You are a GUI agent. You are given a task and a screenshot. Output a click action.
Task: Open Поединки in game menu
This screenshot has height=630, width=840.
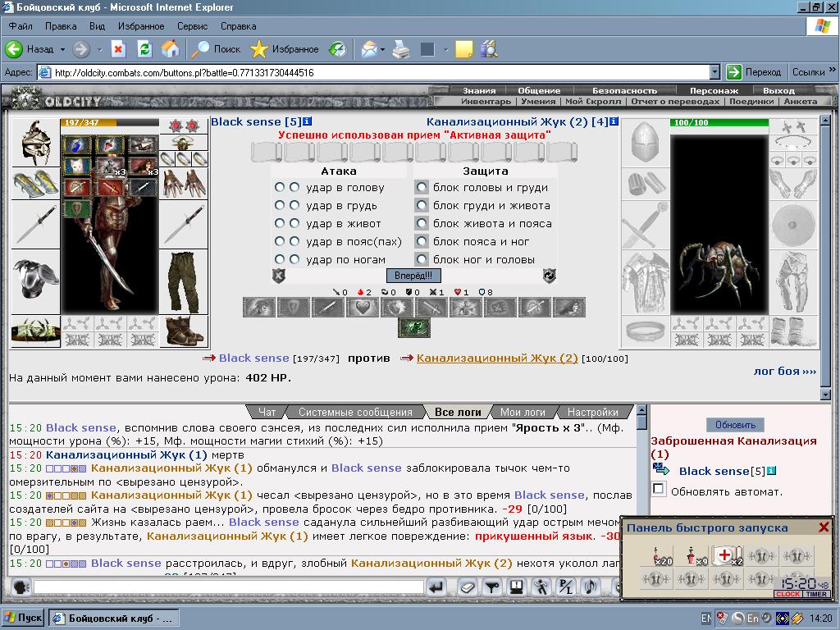coord(751,101)
